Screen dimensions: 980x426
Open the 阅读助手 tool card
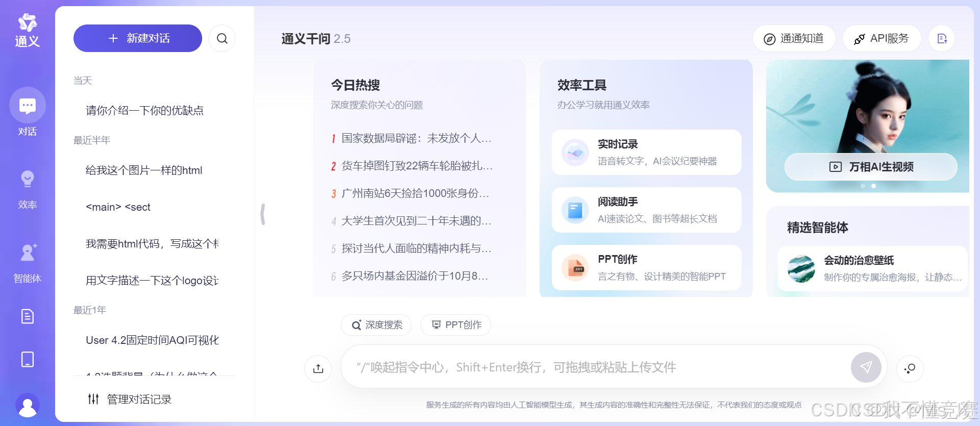pos(647,210)
